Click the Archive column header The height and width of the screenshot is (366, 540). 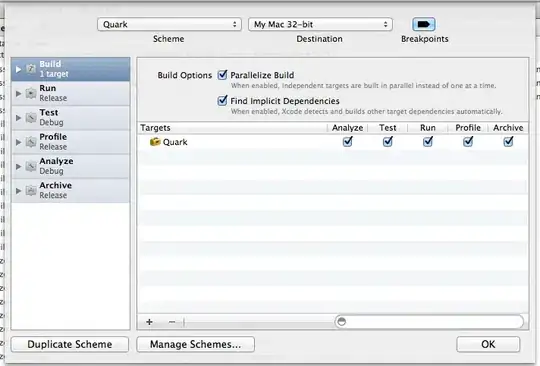click(x=508, y=128)
